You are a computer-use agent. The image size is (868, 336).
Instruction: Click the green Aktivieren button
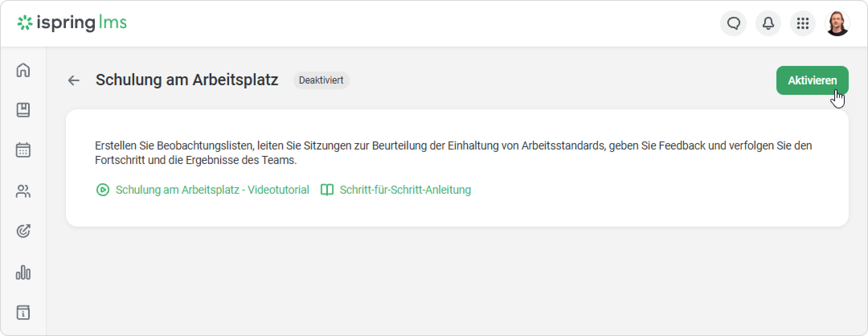(x=812, y=80)
